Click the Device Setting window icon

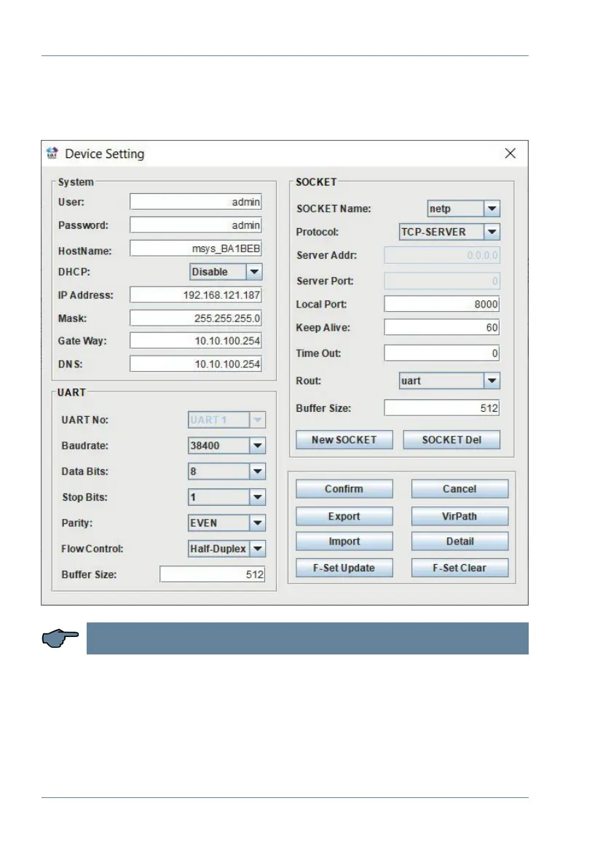click(x=52, y=153)
